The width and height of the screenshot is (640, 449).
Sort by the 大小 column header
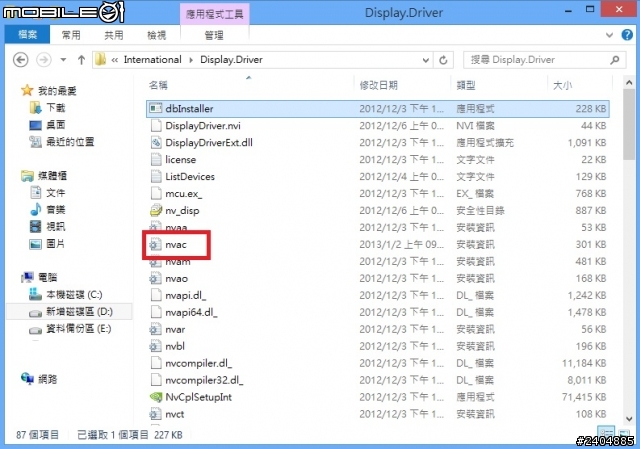(x=562, y=85)
